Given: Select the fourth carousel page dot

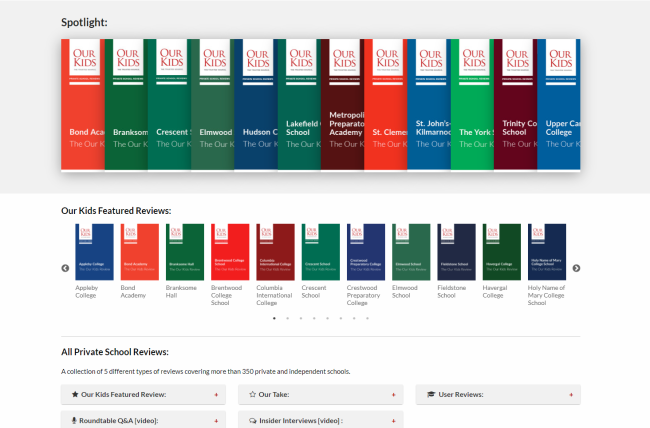Looking at the screenshot, I should point(314,319).
